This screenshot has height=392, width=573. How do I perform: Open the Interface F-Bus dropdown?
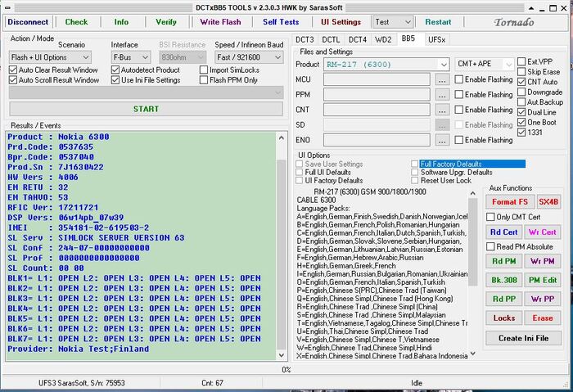[130, 57]
